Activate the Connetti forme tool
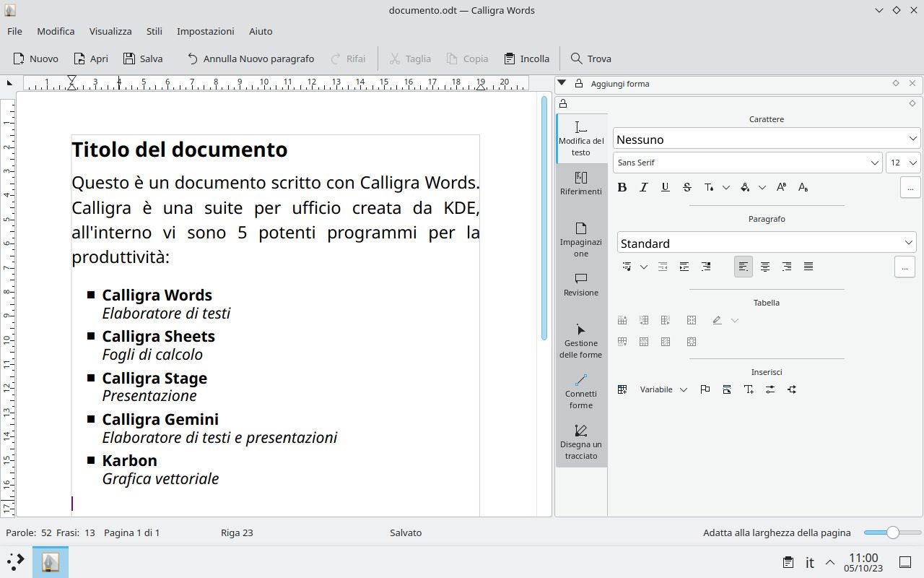The width and height of the screenshot is (924, 578). pyautogui.click(x=580, y=390)
